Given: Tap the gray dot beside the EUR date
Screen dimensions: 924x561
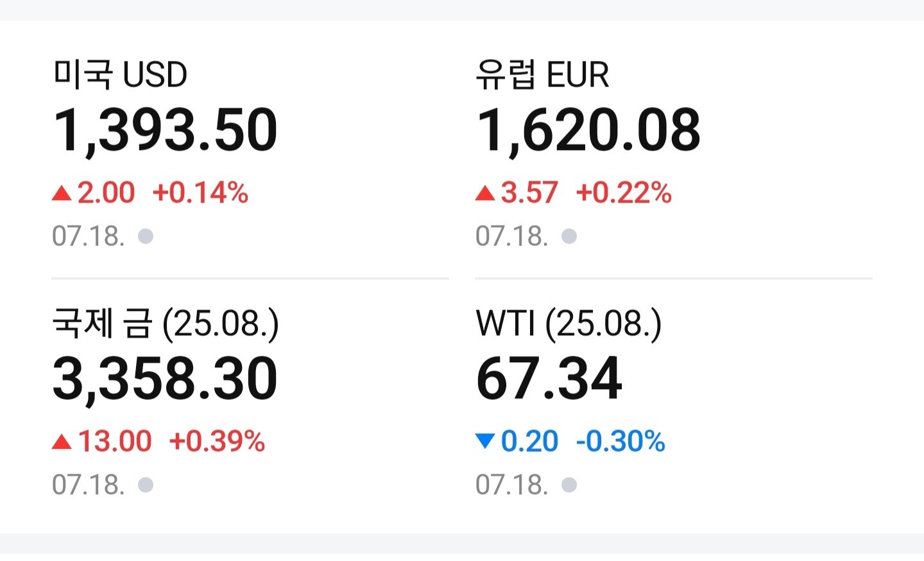Looking at the screenshot, I should click(x=569, y=237).
